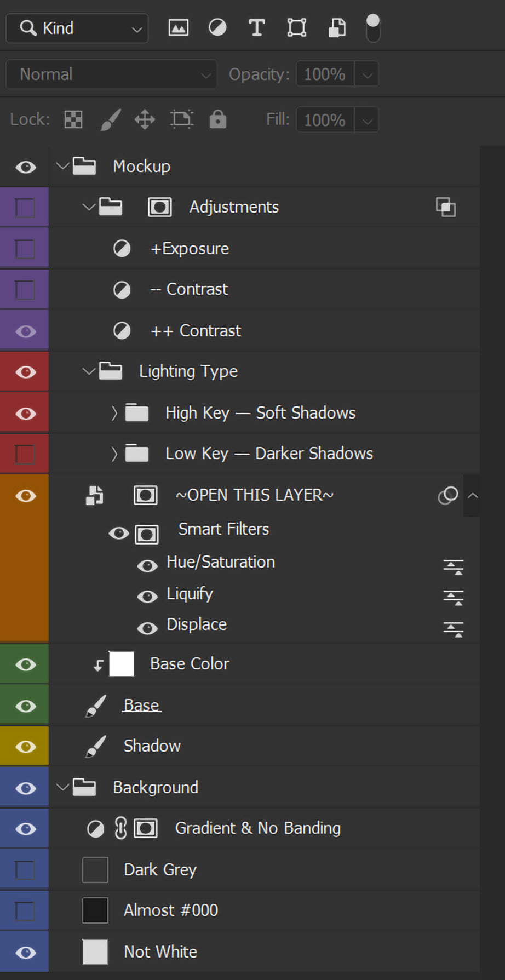Show the hidden +Exposure adjustment layer
505x980 pixels.
point(25,249)
